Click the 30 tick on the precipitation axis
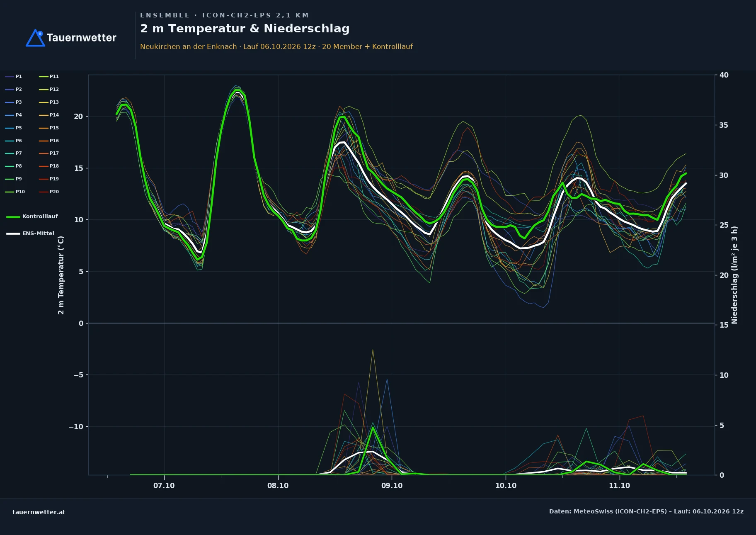The image size is (756, 535). tap(724, 175)
